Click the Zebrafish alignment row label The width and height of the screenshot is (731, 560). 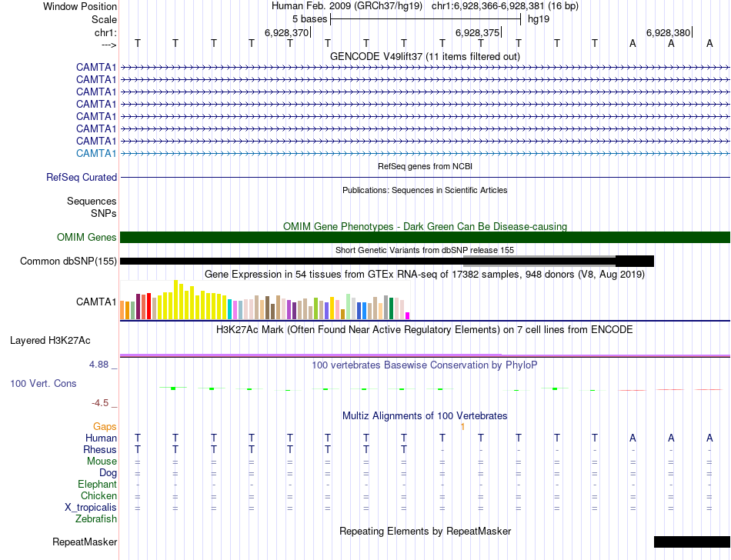point(96,518)
